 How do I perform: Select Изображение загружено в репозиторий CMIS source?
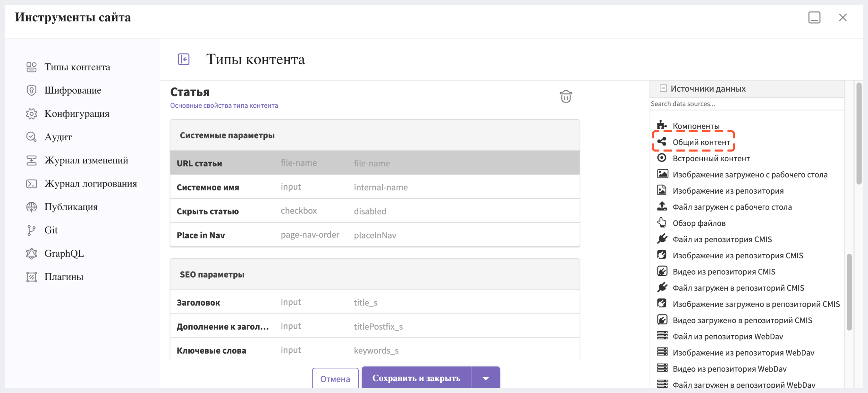click(756, 304)
